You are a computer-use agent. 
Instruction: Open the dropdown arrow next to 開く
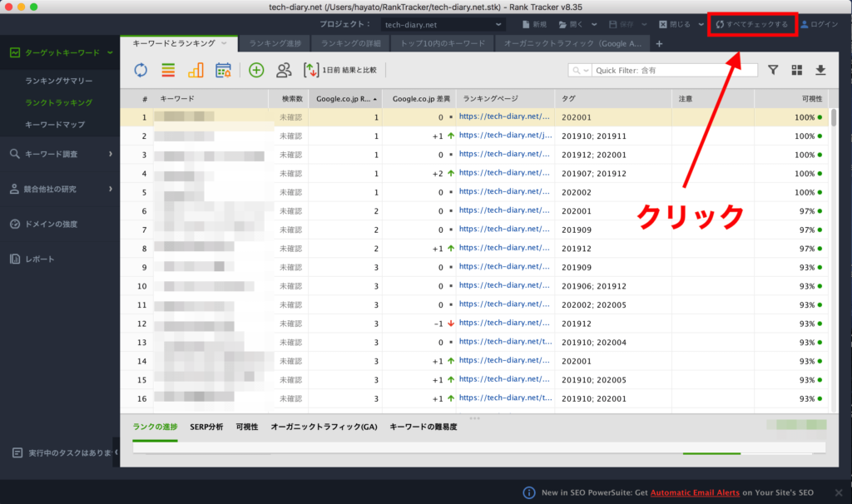[594, 24]
